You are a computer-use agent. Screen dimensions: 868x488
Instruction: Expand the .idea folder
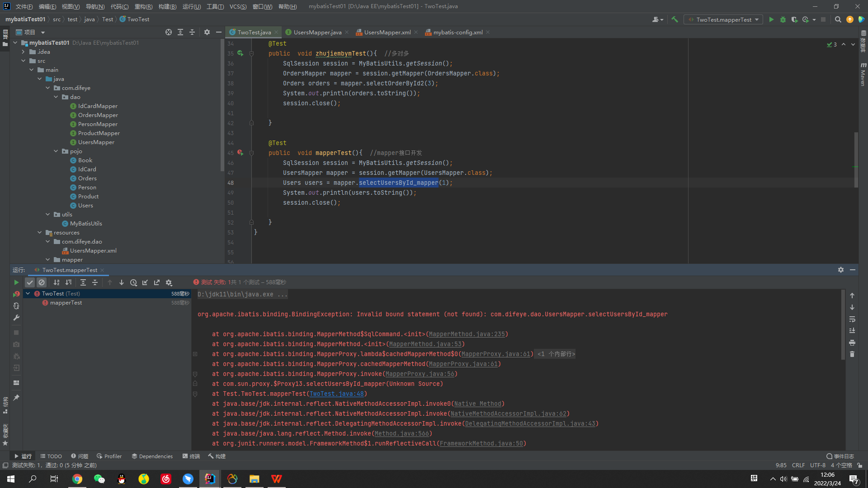pyautogui.click(x=23, y=52)
